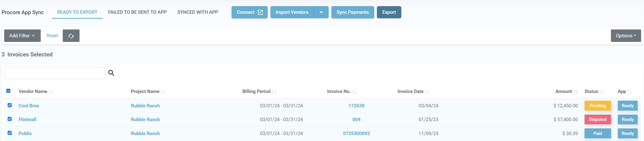The width and height of the screenshot is (644, 141).
Task: Toggle the select-all header checkbox
Action: 8,91
